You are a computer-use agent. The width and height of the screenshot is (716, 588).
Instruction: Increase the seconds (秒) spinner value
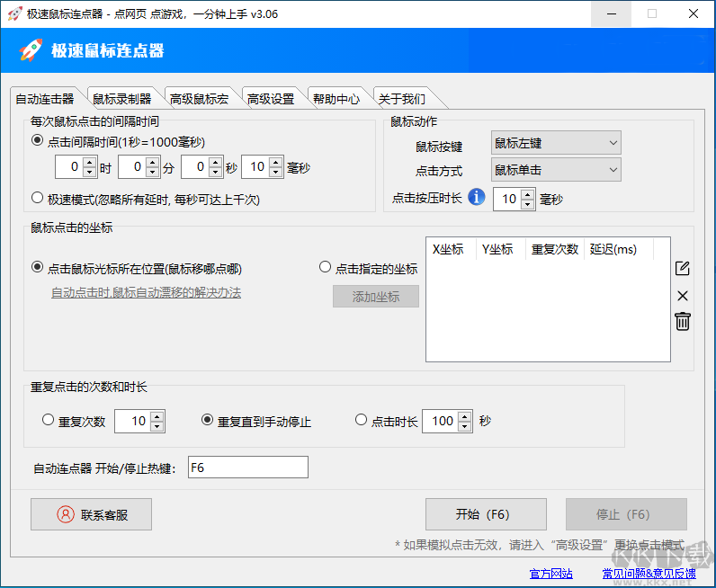point(216,162)
